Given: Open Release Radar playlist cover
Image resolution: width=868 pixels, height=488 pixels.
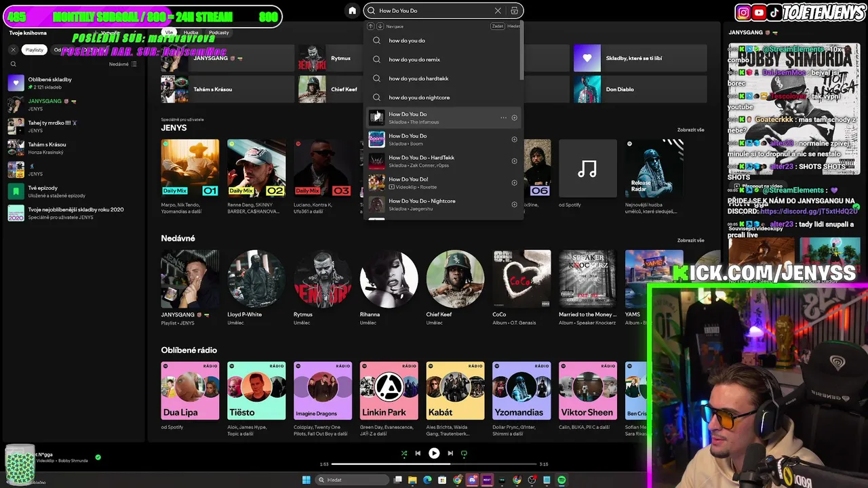Looking at the screenshot, I should tap(654, 168).
